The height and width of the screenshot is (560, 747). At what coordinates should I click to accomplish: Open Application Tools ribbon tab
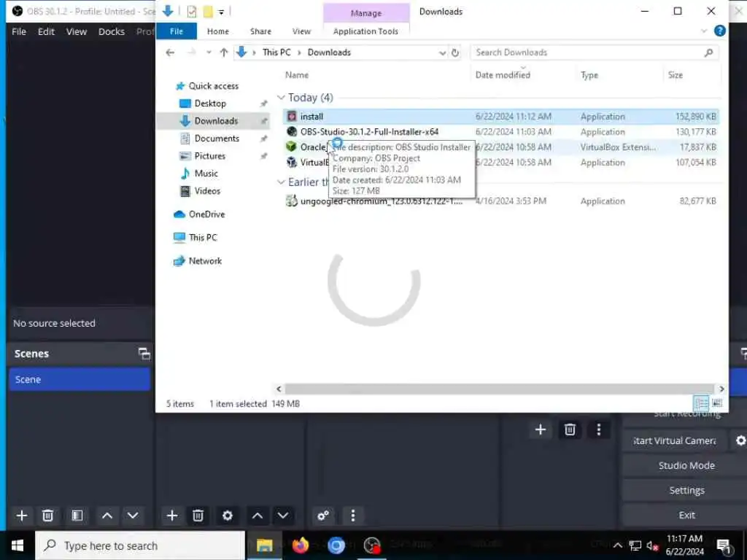365,31
